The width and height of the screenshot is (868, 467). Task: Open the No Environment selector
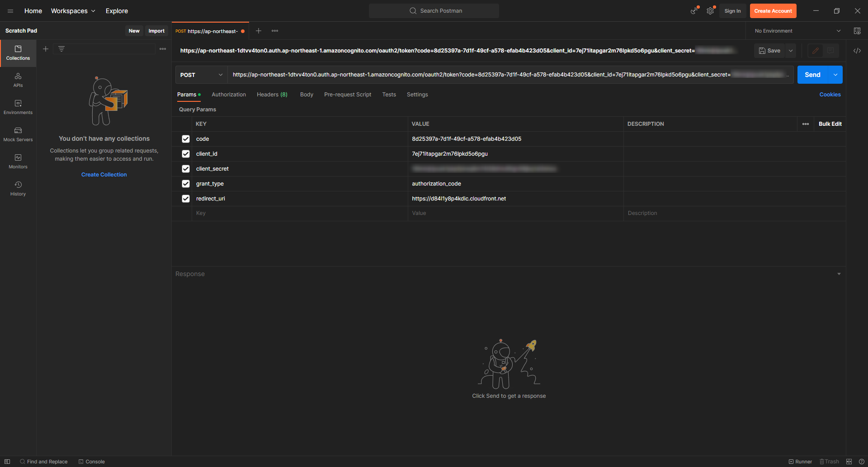(x=797, y=31)
